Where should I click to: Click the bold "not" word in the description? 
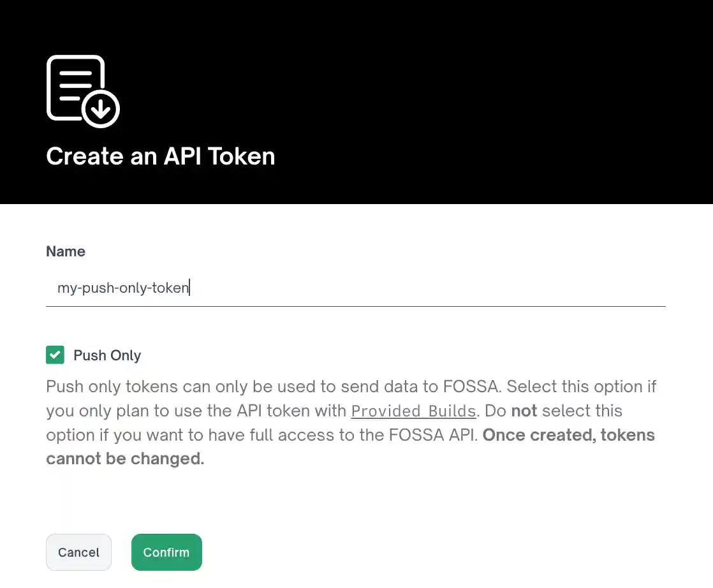[x=524, y=411]
